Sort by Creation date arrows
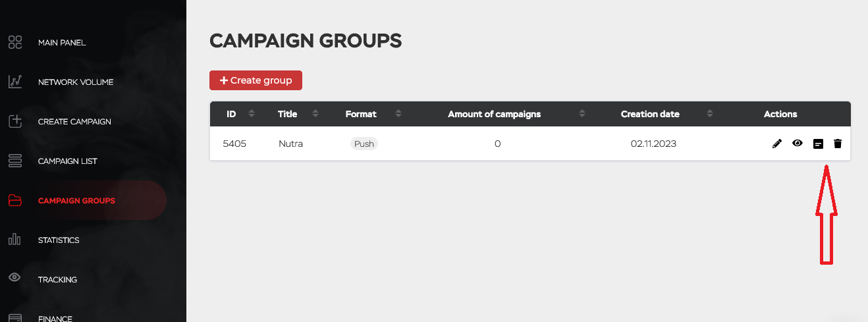Image resolution: width=868 pixels, height=322 pixels. click(x=709, y=114)
